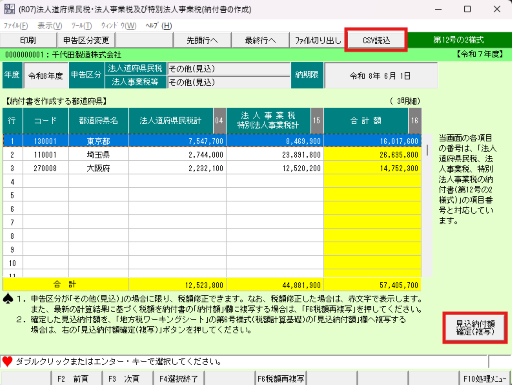Click the F6税額再複写 function button
Viewport: 512px width, 385px height.
281,379
